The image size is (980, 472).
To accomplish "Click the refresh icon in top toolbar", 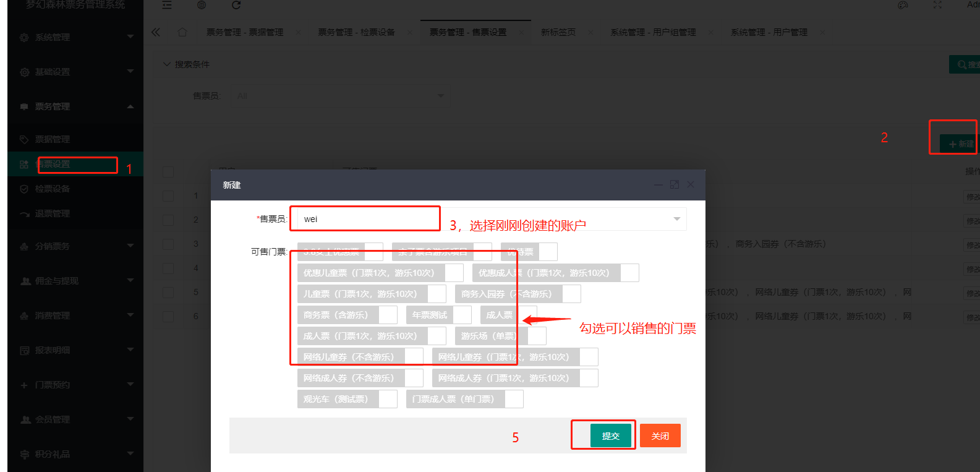I will pyautogui.click(x=236, y=5).
